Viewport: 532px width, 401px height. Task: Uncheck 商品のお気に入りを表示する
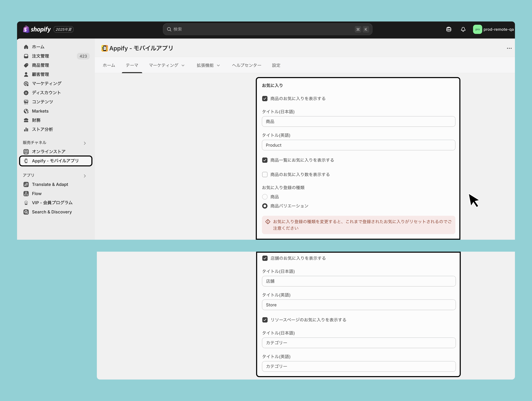265,99
